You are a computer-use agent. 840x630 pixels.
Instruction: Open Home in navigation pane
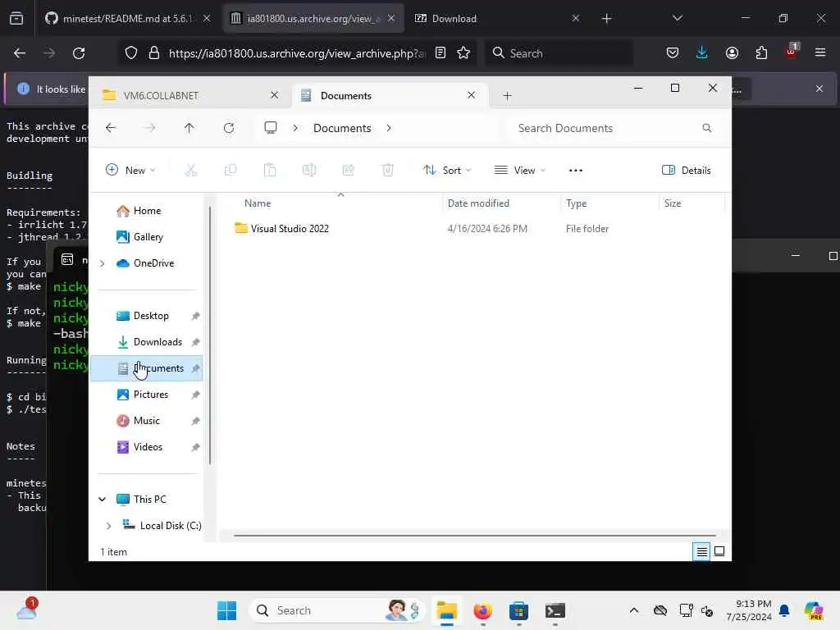[x=146, y=211]
